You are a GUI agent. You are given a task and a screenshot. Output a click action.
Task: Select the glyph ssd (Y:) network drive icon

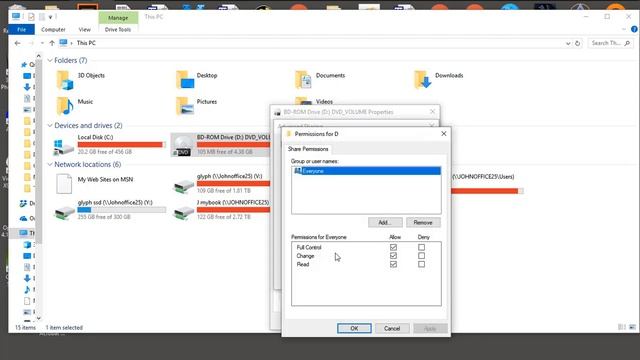[x=64, y=212]
